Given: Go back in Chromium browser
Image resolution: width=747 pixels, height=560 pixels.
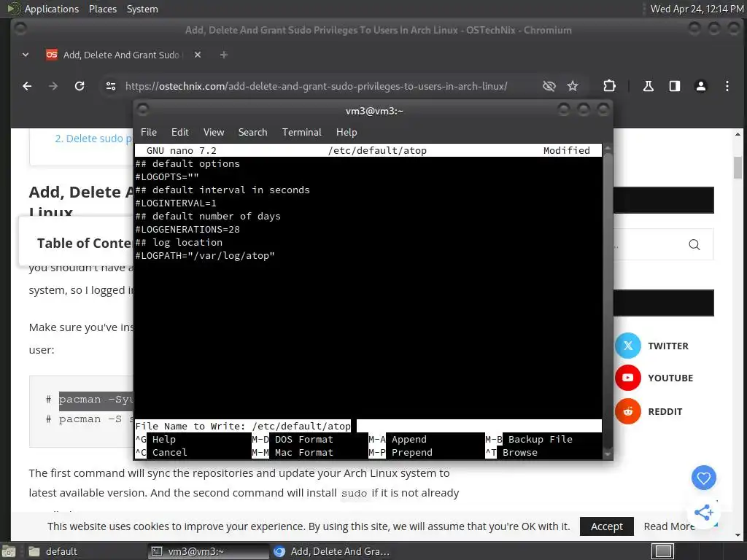Looking at the screenshot, I should (x=27, y=86).
